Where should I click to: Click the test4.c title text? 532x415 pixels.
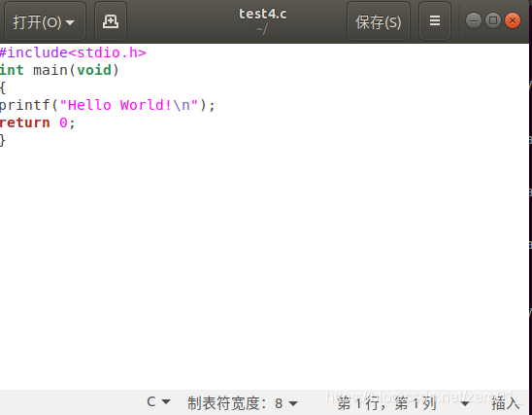click(x=263, y=14)
